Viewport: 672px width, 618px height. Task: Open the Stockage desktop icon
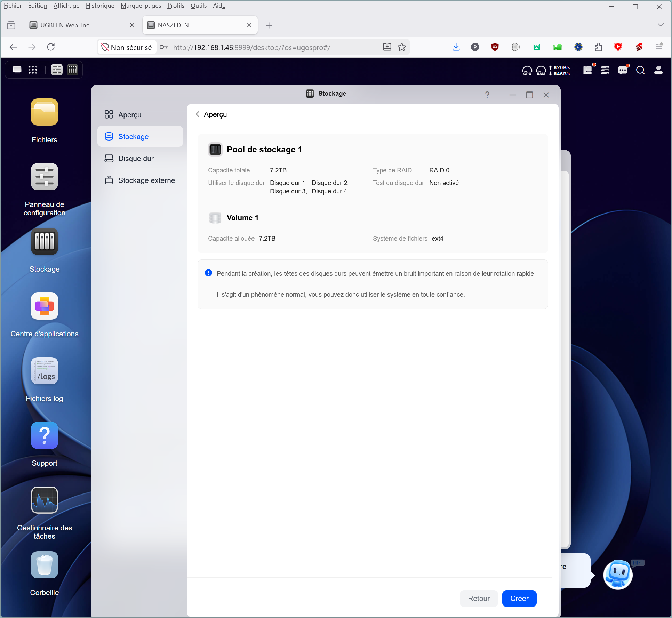click(x=44, y=241)
